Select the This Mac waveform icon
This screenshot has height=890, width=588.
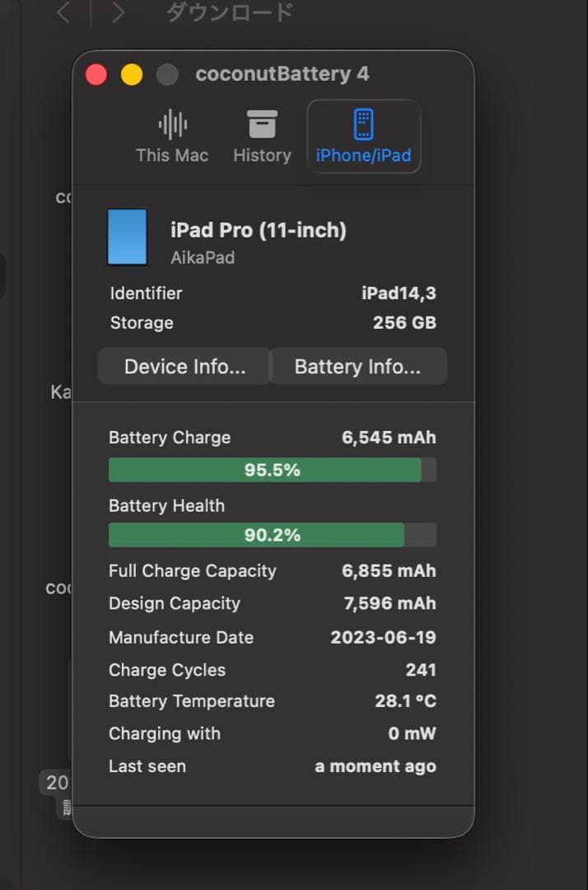click(171, 124)
